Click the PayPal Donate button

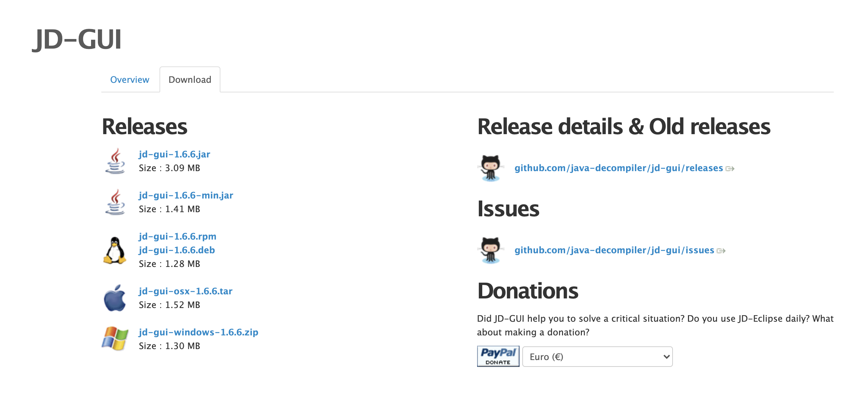pos(498,356)
